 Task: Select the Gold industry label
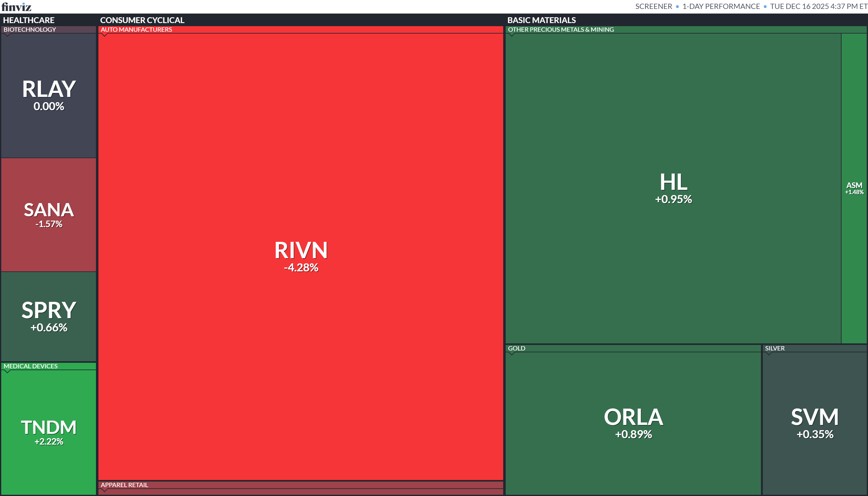coord(516,348)
